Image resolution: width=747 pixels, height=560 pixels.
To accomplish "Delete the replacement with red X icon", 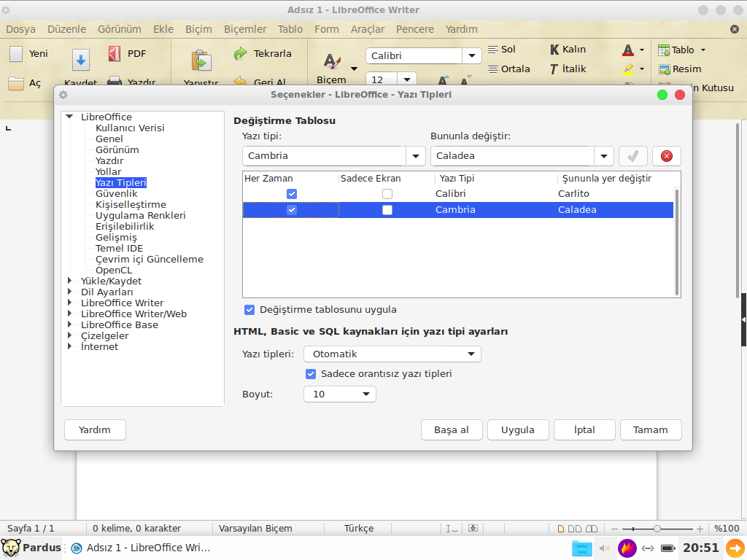I will (667, 156).
